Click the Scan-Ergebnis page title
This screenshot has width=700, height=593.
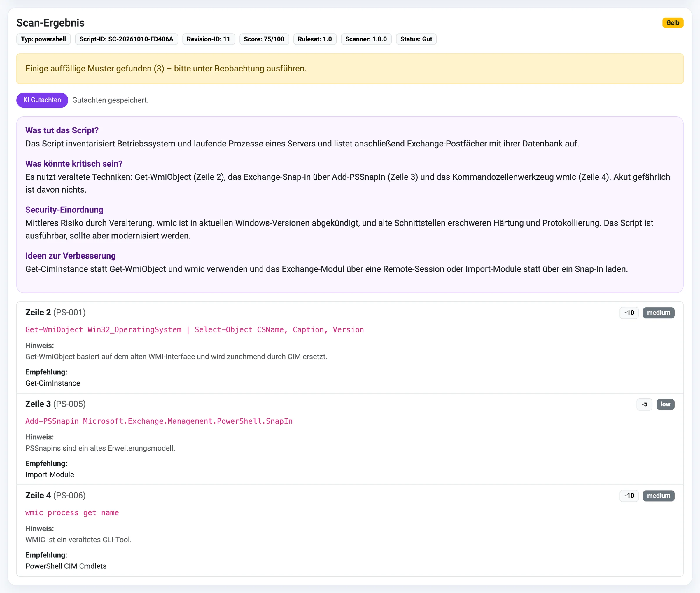click(x=50, y=23)
